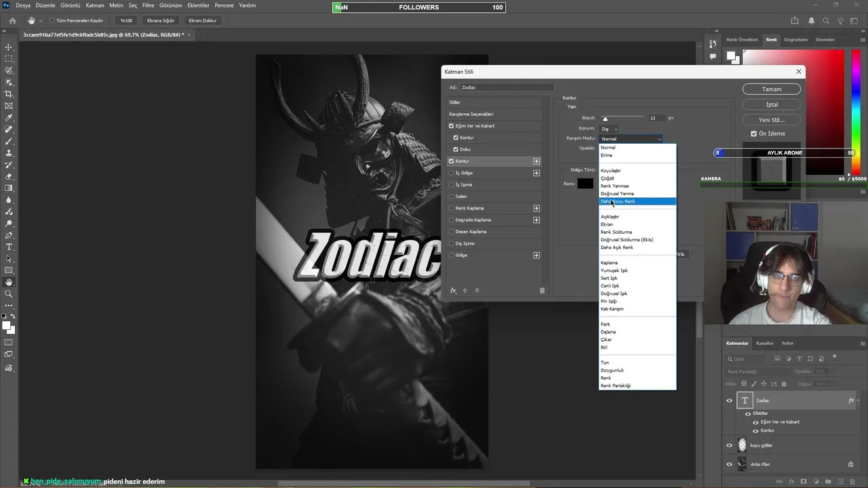Image resolution: width=868 pixels, height=488 pixels.
Task: Select the Brush tool
Action: [9, 141]
